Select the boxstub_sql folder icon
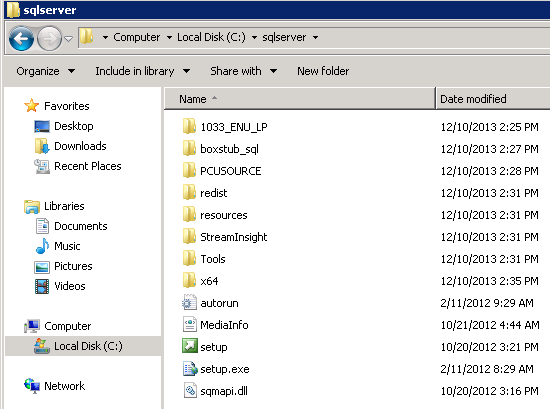The width and height of the screenshot is (550, 409). pyautogui.click(x=189, y=148)
